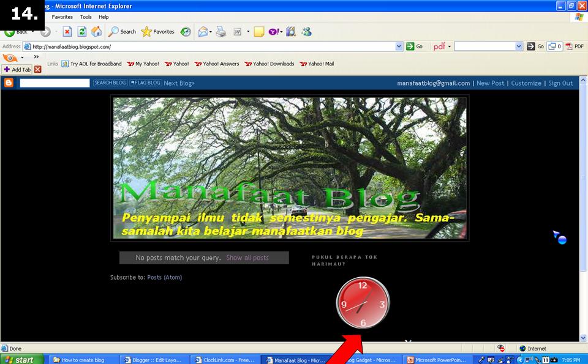The width and height of the screenshot is (588, 364).
Task: Open the Favorites pane in the toolbar
Action: coord(158,32)
